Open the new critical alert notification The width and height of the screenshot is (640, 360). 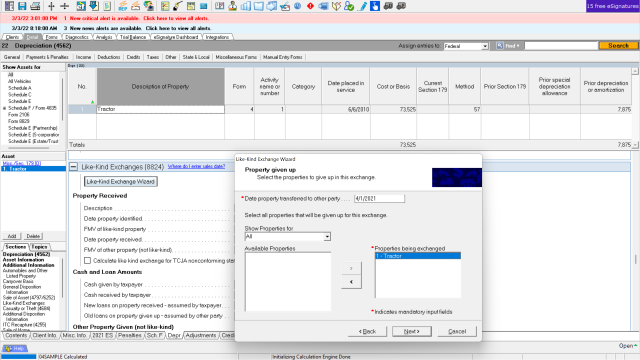[139, 18]
